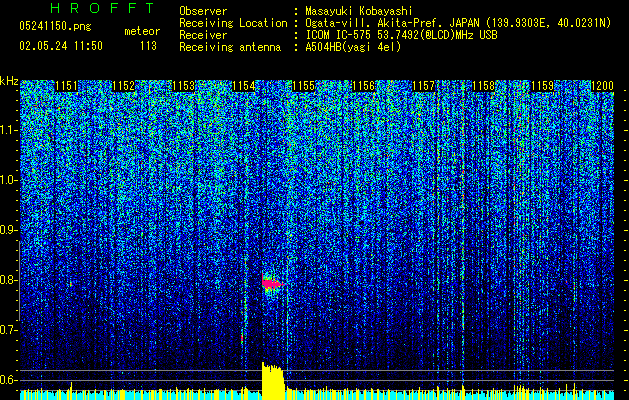This screenshot has width=629, height=400.
Task: Click the 1154 time marker
Action: coord(243,86)
